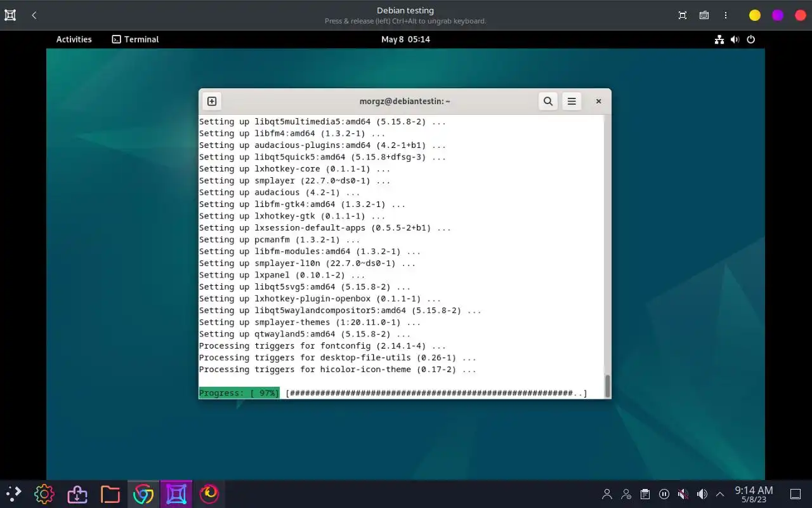Image resolution: width=812 pixels, height=508 pixels.
Task: Click the Debian testing window title
Action: [405, 10]
